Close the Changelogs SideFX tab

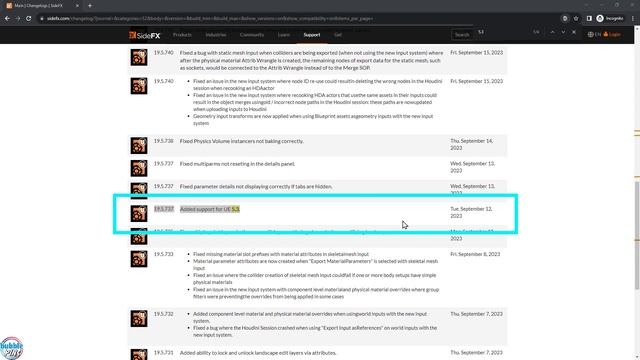pyautogui.click(x=77, y=6)
